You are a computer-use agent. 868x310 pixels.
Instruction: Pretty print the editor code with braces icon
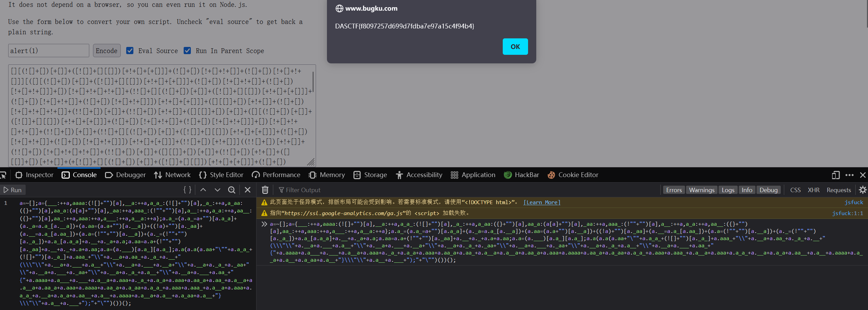pyautogui.click(x=187, y=190)
